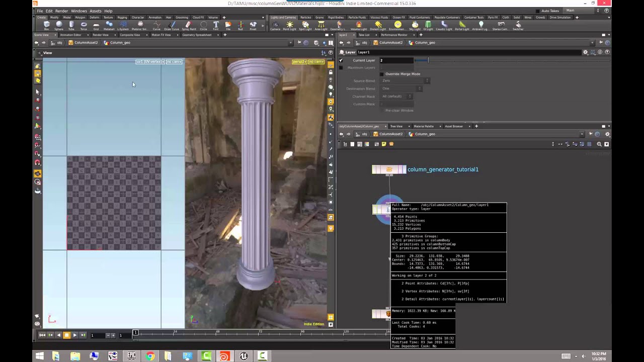Screen dimensions: 644x362
Task: Open parameter pane gear menu
Action: coord(585,52)
